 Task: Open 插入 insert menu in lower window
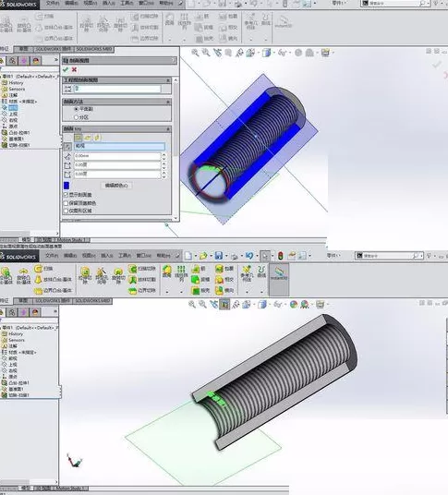(x=107, y=256)
